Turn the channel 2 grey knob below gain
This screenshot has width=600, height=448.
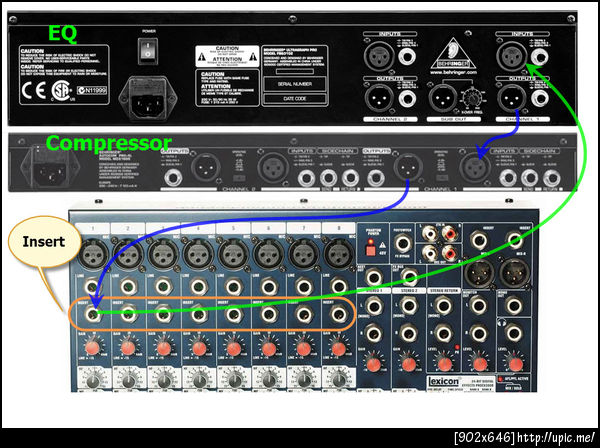coord(128,381)
